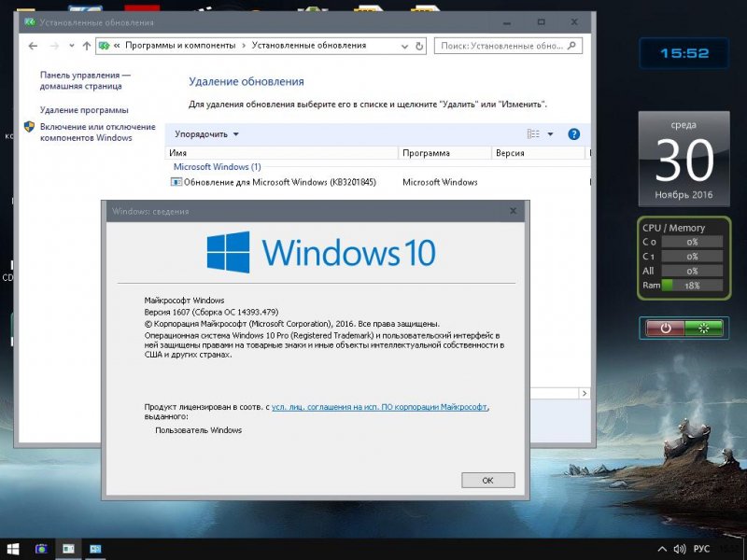Open the address bar history dropdown
The image size is (747, 560).
point(404,46)
